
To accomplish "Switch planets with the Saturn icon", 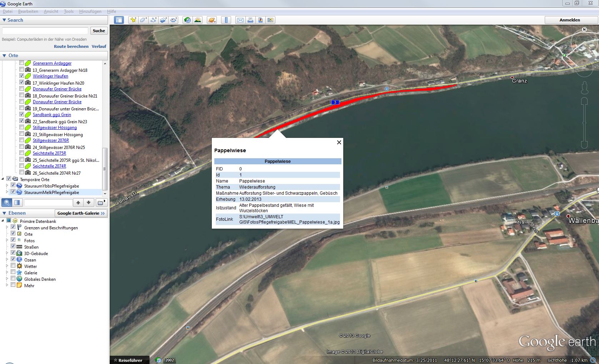I will pos(211,20).
